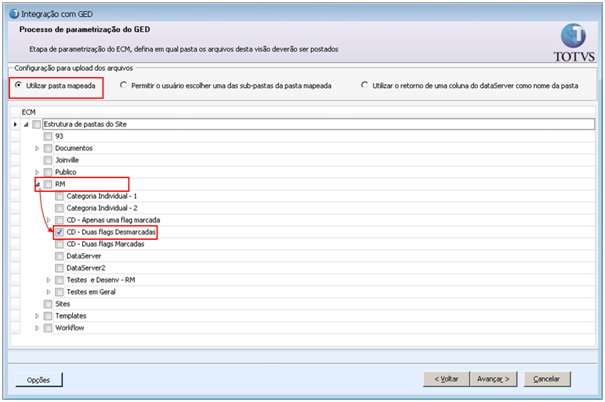Check the 93 folder checkbox
This screenshot has height=402, width=605.
(48, 136)
